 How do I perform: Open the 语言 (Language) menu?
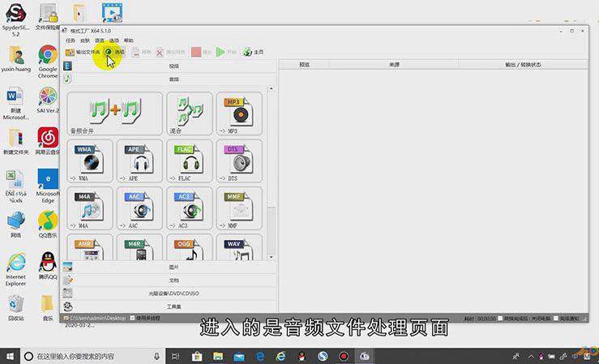coord(100,41)
